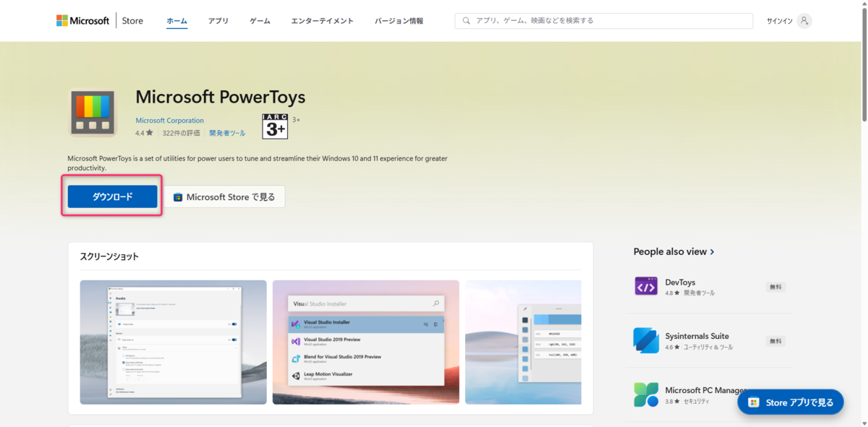Click the magnifier search icon

[x=467, y=21]
